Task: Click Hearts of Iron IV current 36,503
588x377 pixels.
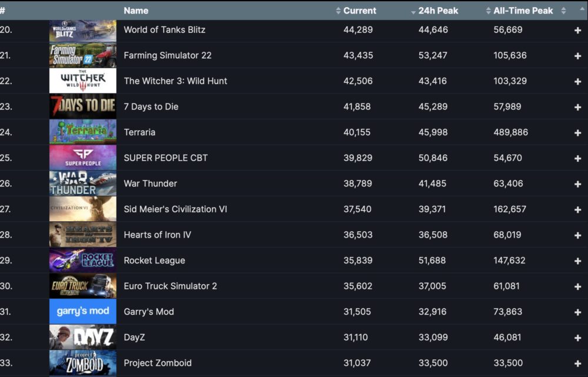Action: coord(358,235)
